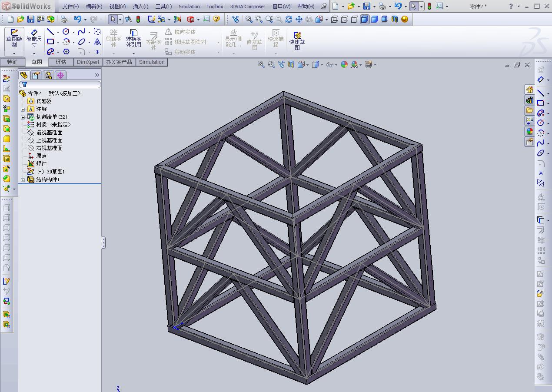Open the FeatureManager design tree tab
Screen dimensions: 552x392
pyautogui.click(x=24, y=75)
